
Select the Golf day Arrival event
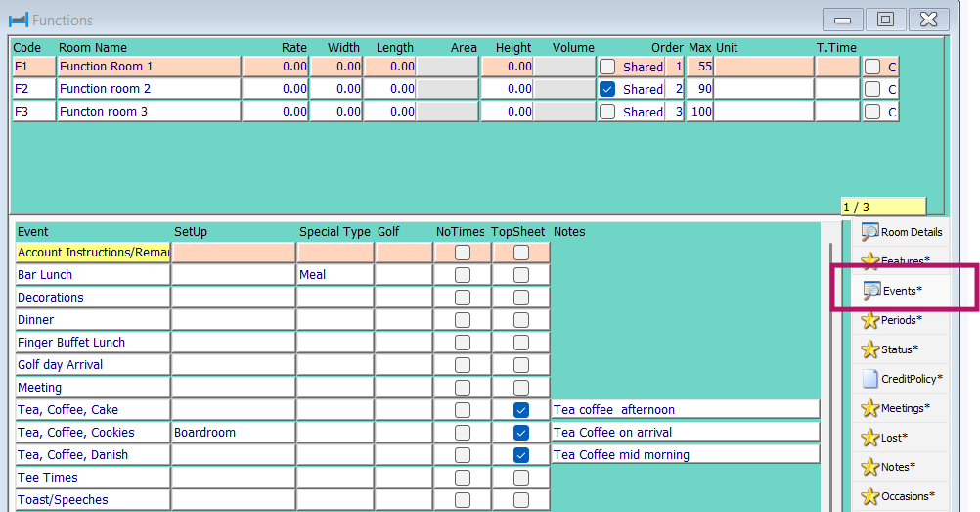click(x=93, y=365)
